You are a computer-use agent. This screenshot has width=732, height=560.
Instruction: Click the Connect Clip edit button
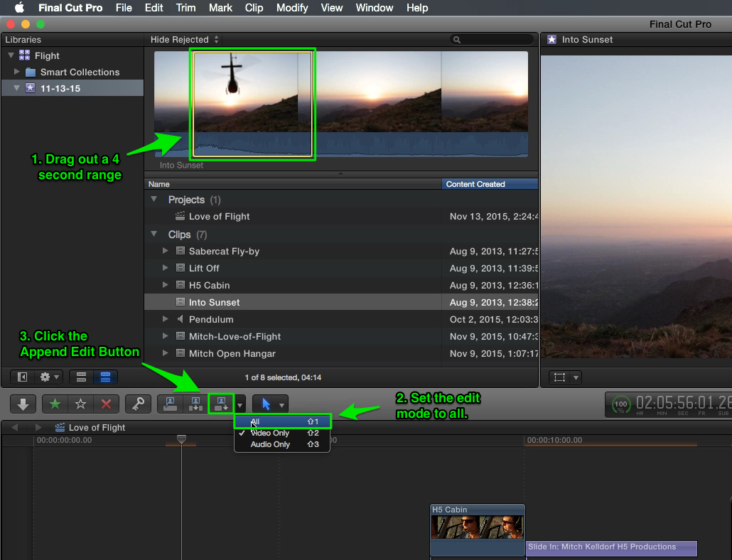(170, 404)
